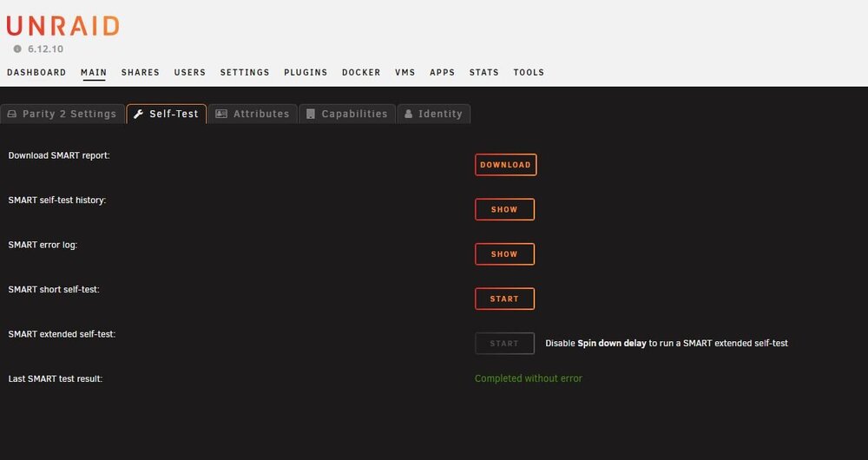
Task: Open the Stats page
Action: click(x=483, y=72)
